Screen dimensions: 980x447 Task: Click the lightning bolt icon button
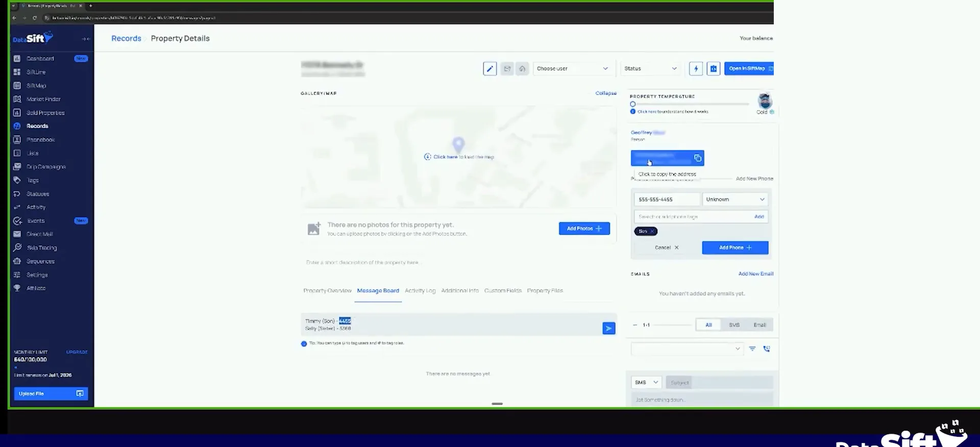click(696, 68)
